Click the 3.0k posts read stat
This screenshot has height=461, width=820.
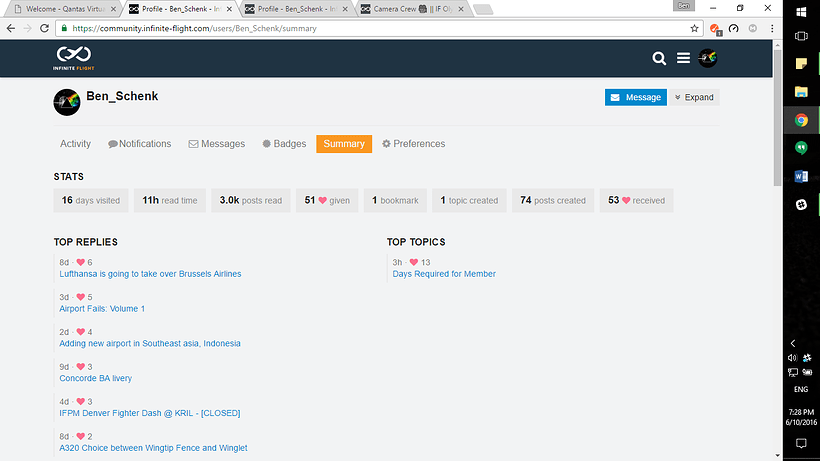point(250,200)
